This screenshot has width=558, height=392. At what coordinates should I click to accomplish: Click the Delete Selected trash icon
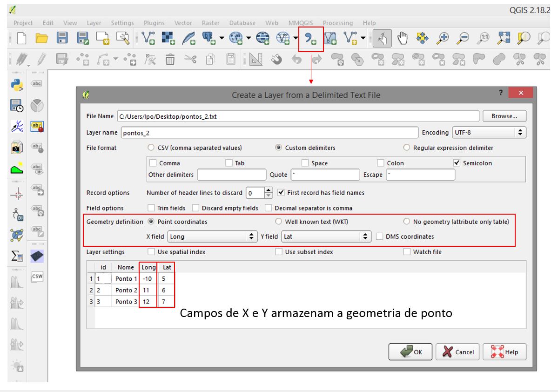pos(170,59)
